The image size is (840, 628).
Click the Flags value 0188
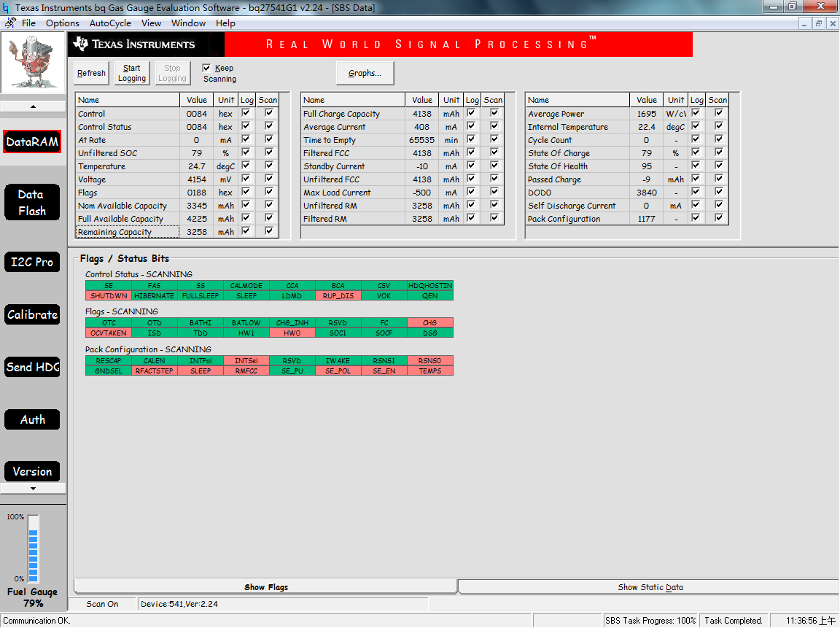click(x=197, y=193)
